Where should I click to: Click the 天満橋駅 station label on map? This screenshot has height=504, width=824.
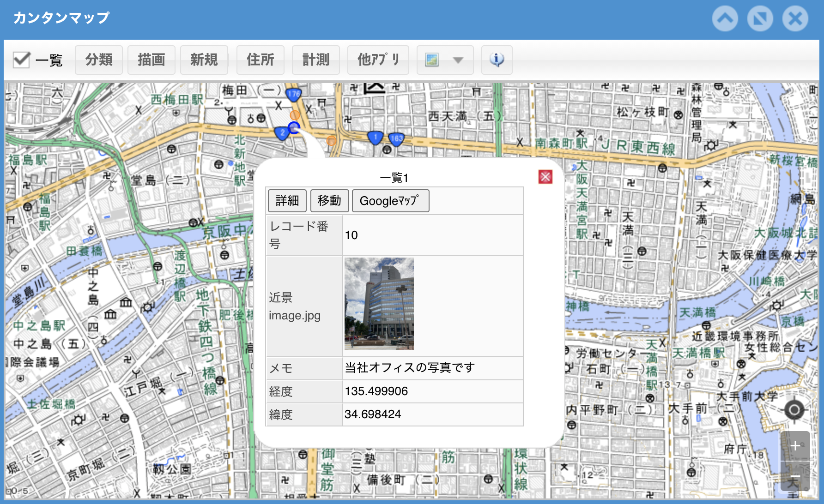[698, 353]
